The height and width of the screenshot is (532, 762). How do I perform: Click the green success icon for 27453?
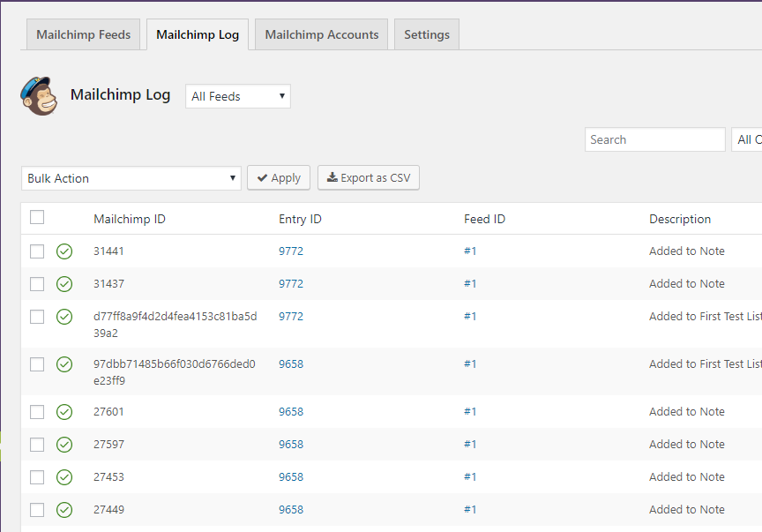(64, 477)
